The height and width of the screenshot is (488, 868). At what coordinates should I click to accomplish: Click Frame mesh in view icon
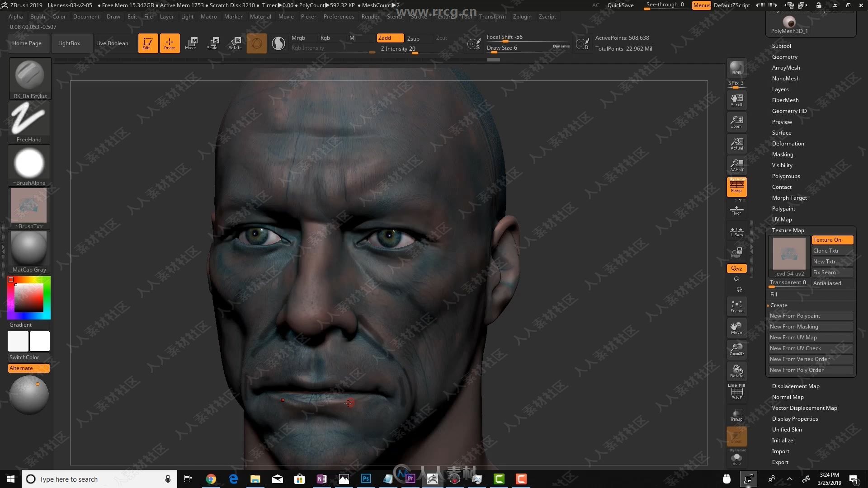pyautogui.click(x=736, y=306)
